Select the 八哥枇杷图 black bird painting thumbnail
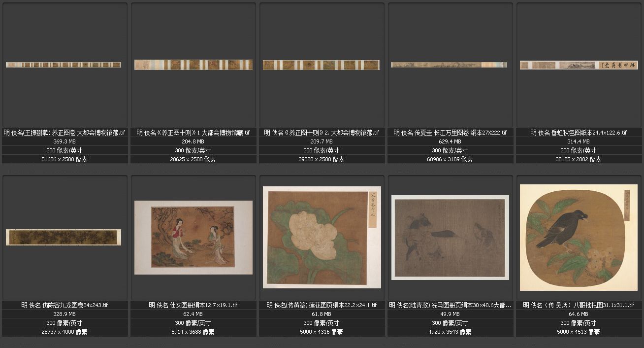644x348 pixels. (579, 237)
